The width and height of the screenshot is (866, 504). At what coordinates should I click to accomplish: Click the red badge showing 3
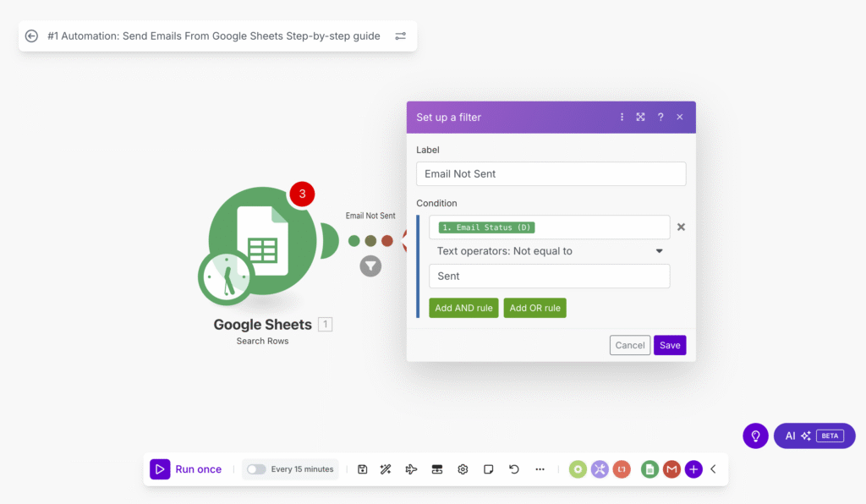point(302,194)
